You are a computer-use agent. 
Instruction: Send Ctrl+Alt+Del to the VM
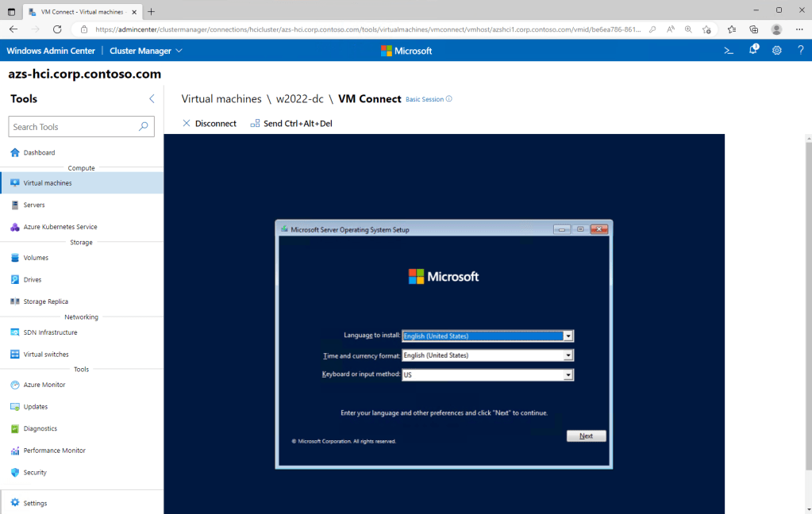(291, 124)
